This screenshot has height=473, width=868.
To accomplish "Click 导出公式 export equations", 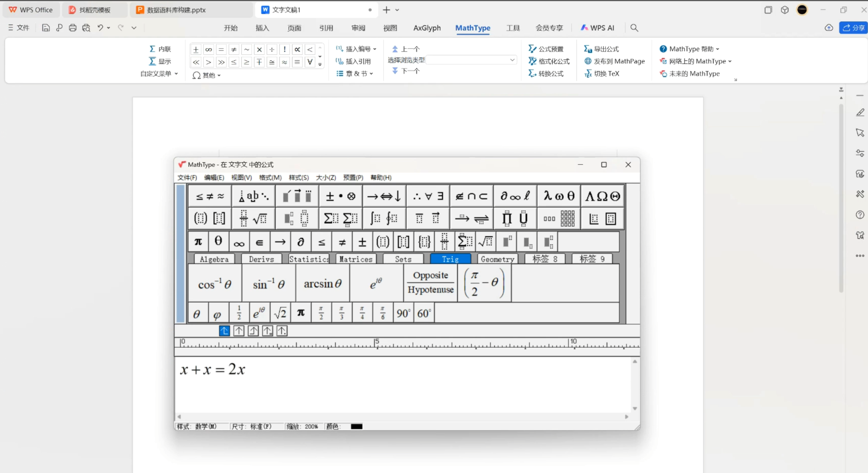I will [x=601, y=49].
